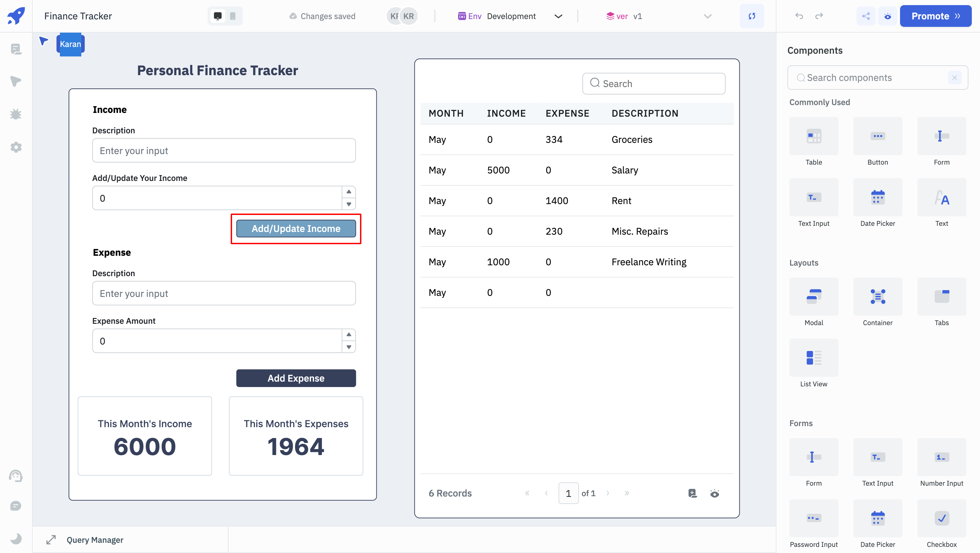Viewport: 980px width, 553px height.
Task: Toggle the eye visibility icon in table
Action: click(x=715, y=493)
